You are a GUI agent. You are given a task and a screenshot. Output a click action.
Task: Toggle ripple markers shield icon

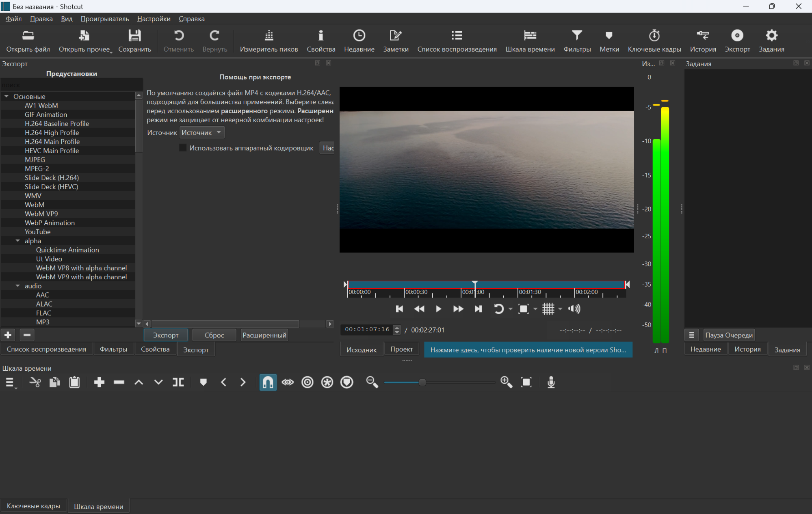tap(346, 382)
